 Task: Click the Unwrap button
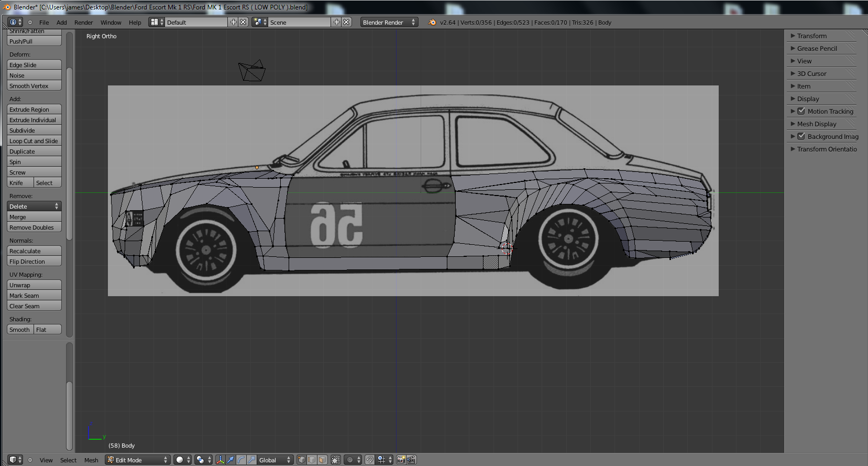click(34, 285)
